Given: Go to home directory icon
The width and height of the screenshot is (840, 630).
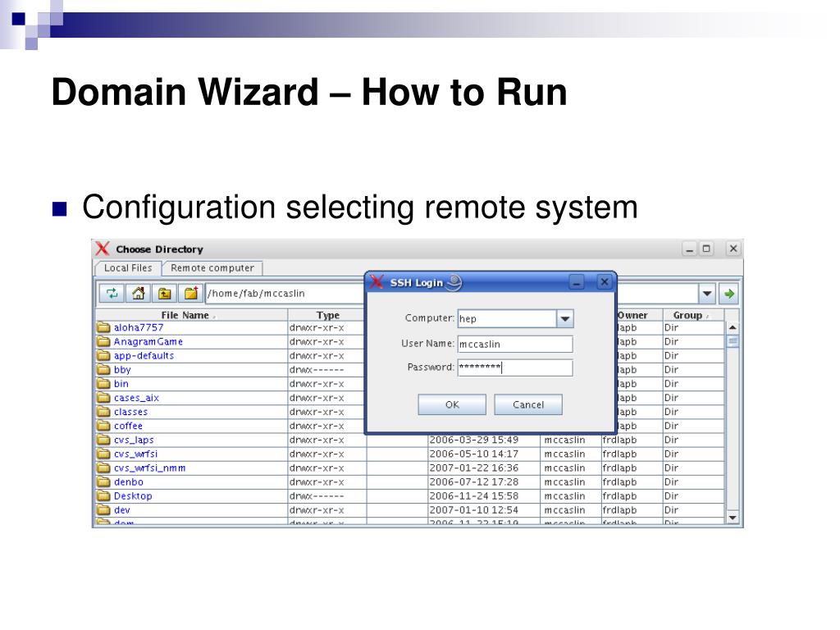Looking at the screenshot, I should point(138,293).
